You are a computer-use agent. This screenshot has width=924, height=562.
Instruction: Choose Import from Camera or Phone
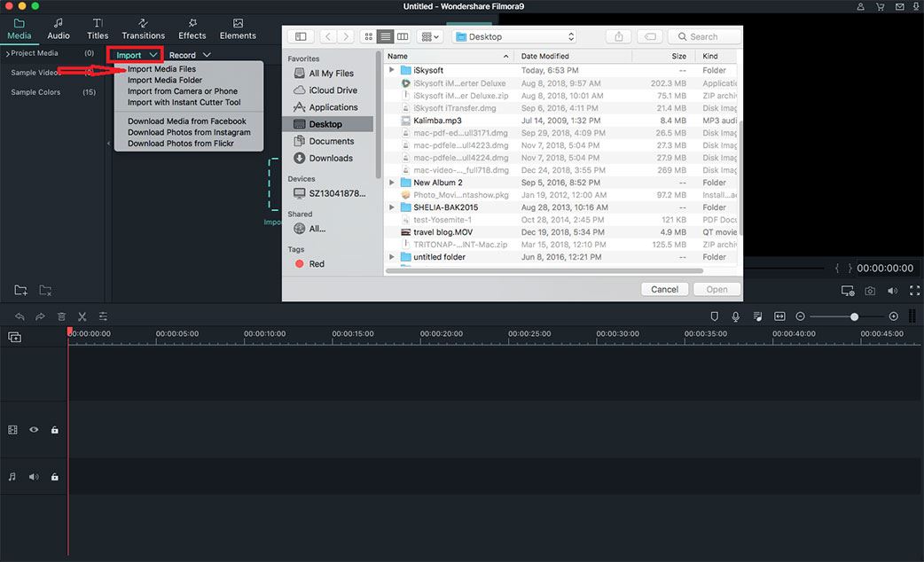[x=183, y=91]
